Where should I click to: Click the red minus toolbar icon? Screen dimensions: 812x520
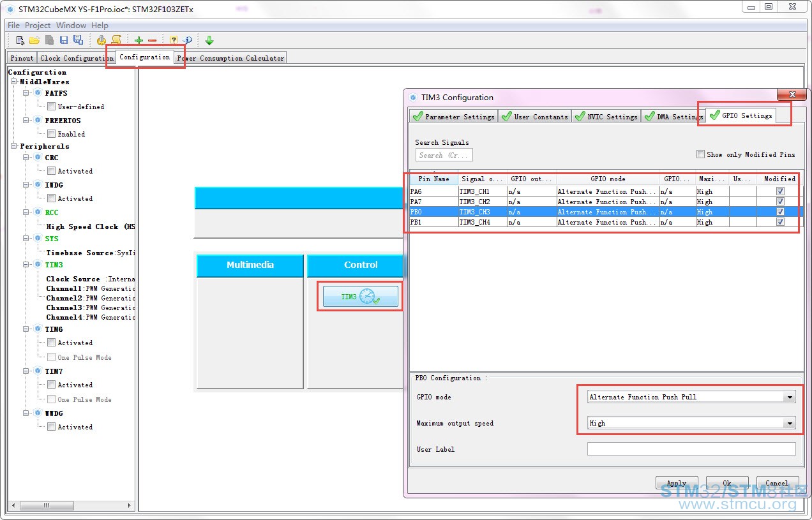point(152,40)
